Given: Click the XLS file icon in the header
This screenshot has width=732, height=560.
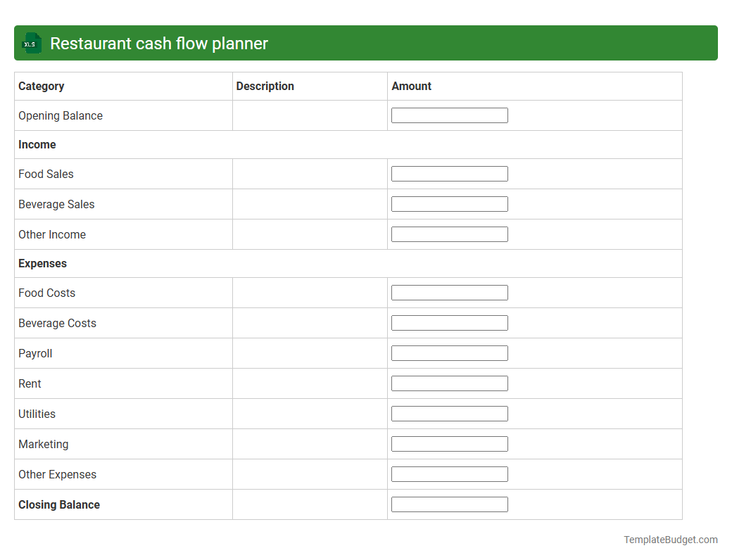Looking at the screenshot, I should coord(31,43).
